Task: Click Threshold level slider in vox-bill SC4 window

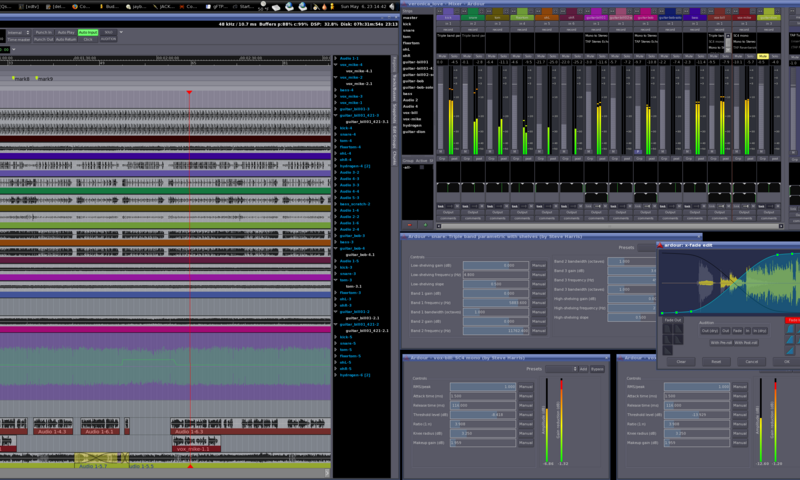Action: pos(483,415)
